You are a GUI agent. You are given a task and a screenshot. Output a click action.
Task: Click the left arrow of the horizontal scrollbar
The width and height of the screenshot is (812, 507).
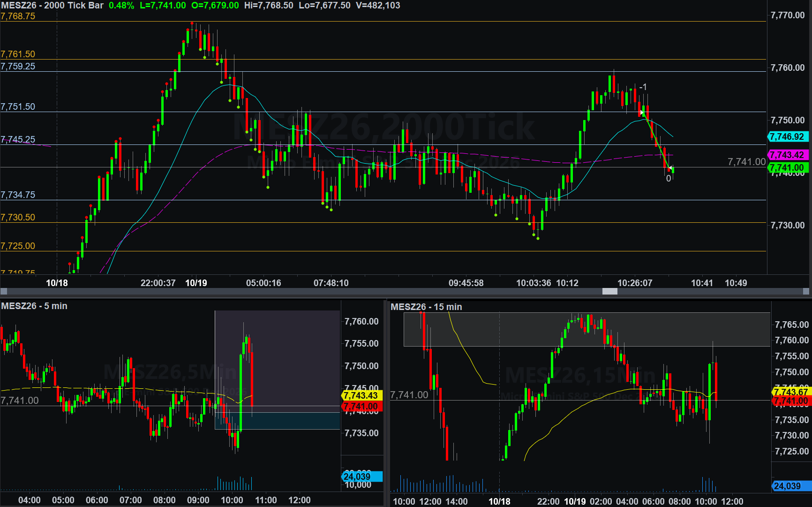click(x=3, y=291)
